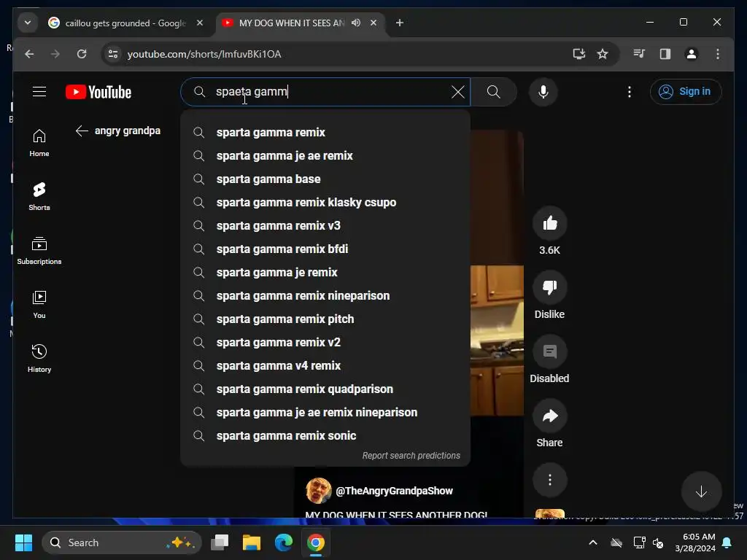Open @TheAngryGrandpaShow channel link

(x=394, y=491)
